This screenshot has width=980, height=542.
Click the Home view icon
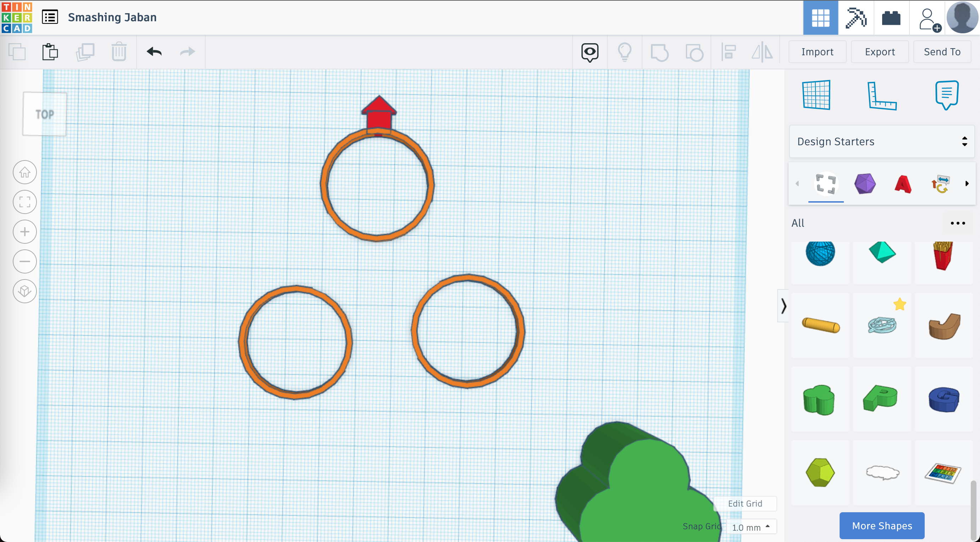click(x=25, y=172)
